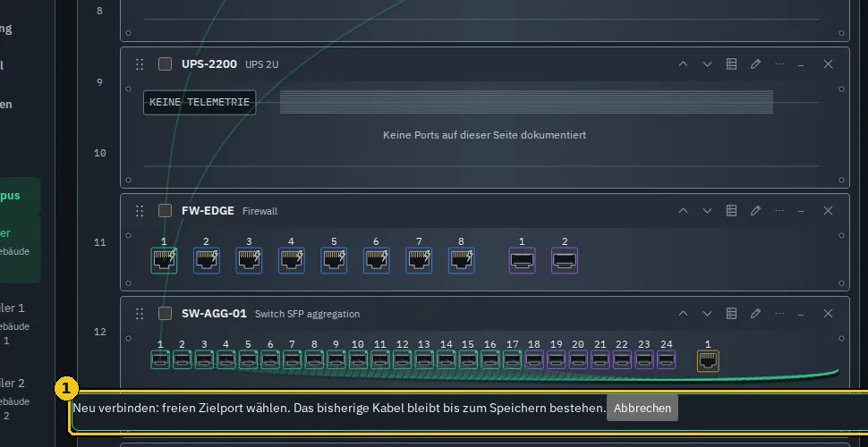
Task: Choose free SW-AGG-01 SFP port 20
Action: pos(578,359)
